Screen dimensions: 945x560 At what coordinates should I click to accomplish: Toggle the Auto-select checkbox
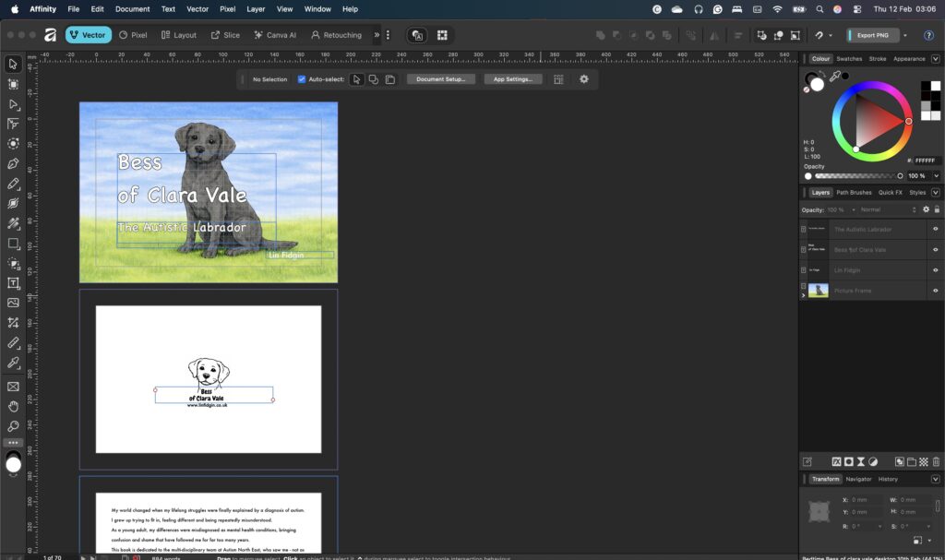(302, 79)
